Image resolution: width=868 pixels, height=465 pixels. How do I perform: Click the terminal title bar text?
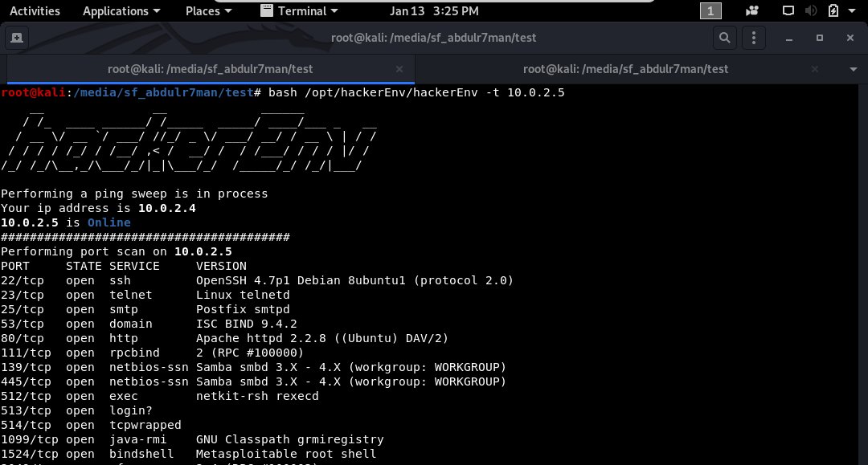pos(433,38)
